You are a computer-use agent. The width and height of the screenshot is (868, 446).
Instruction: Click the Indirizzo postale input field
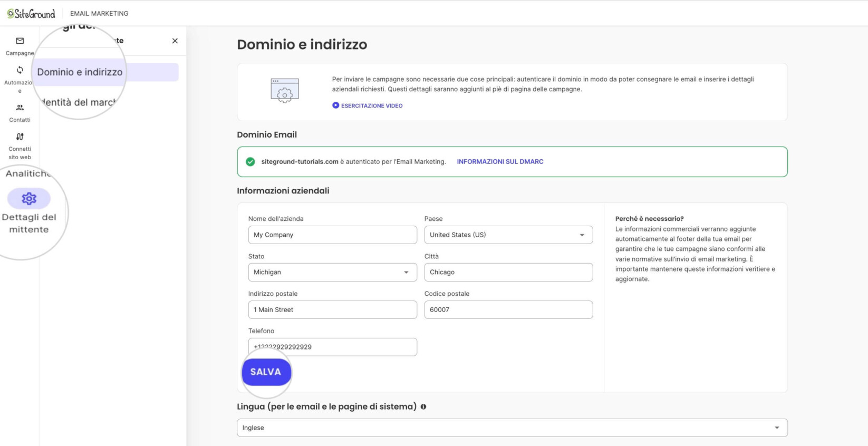click(x=332, y=309)
